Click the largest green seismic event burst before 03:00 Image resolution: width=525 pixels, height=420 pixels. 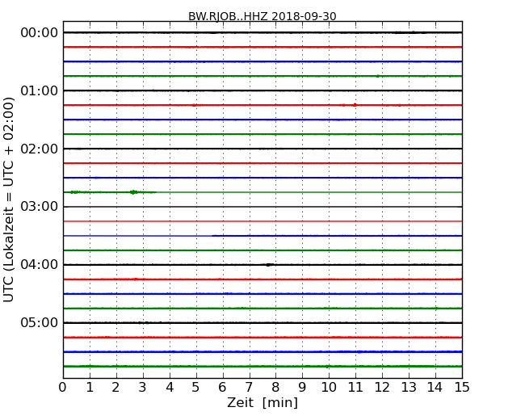(x=133, y=192)
